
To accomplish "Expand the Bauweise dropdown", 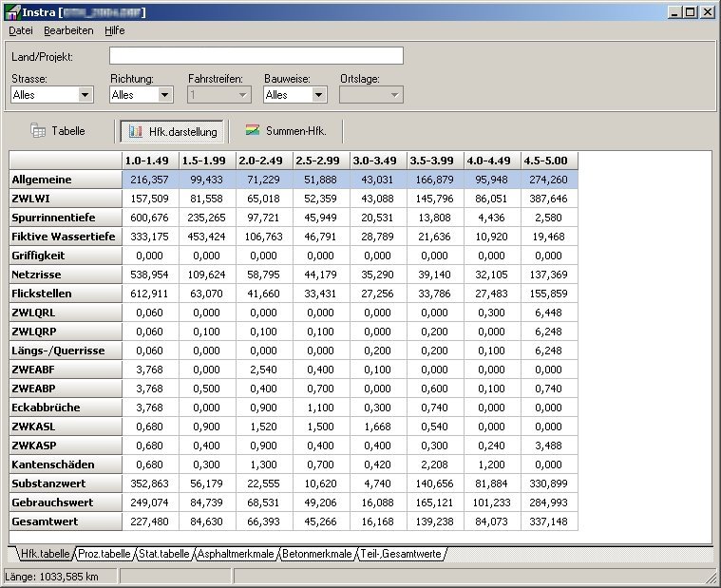I will 318,95.
